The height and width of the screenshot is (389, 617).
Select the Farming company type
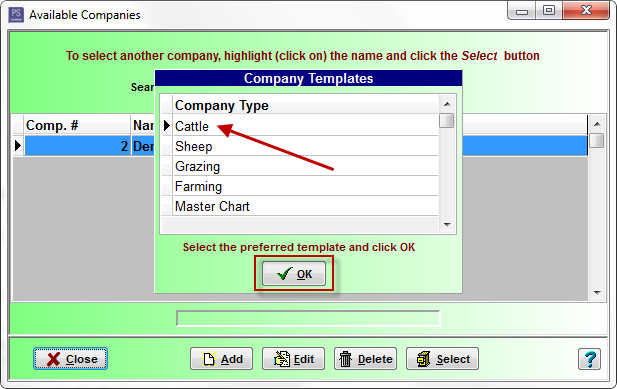(305, 186)
